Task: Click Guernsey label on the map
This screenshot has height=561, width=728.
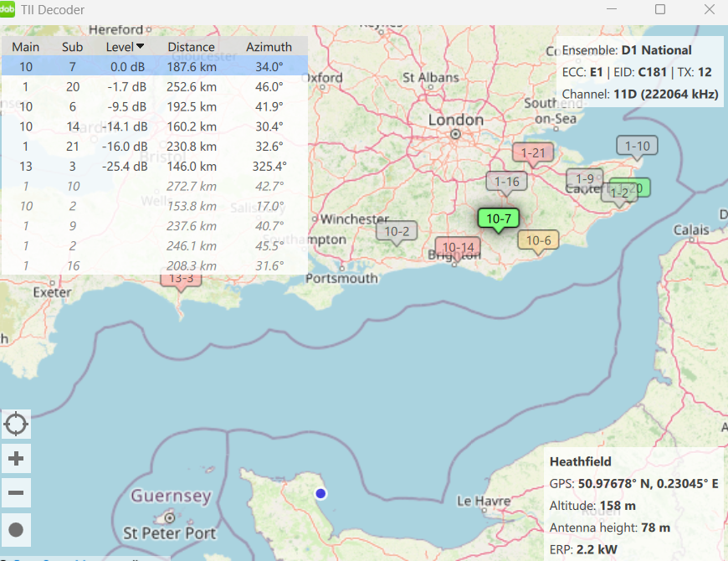Action: [171, 496]
